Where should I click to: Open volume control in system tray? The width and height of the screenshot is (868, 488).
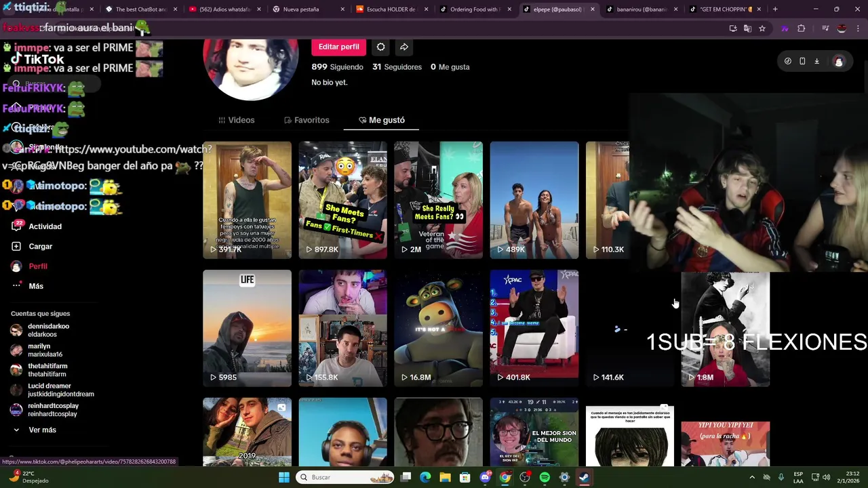click(826, 477)
